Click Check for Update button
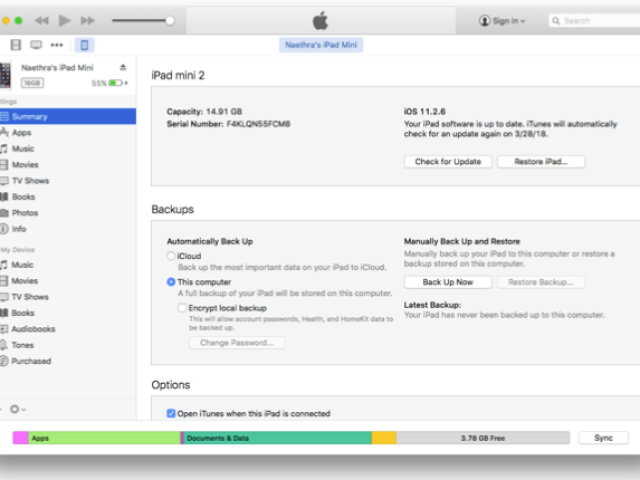Screen dimensions: 640x480 [448, 162]
